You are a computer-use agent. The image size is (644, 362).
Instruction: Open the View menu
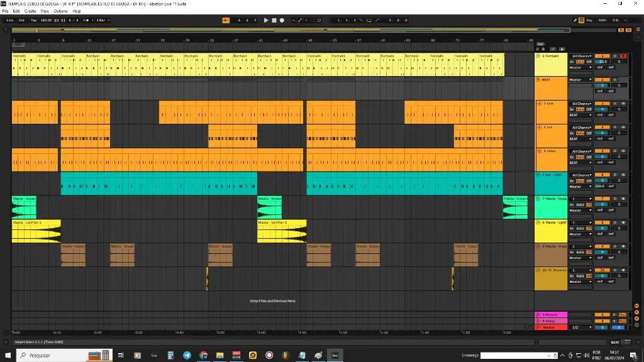(45, 11)
